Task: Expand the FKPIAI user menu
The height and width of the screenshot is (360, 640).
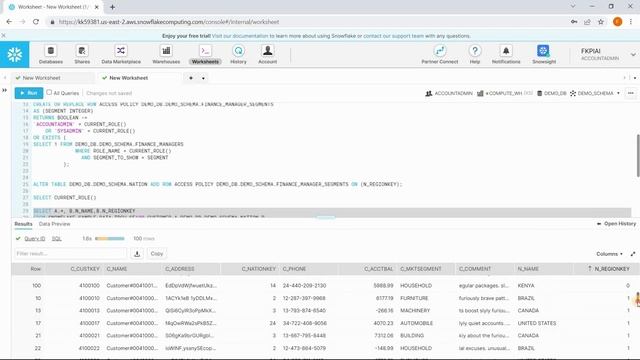Action: tap(608, 54)
